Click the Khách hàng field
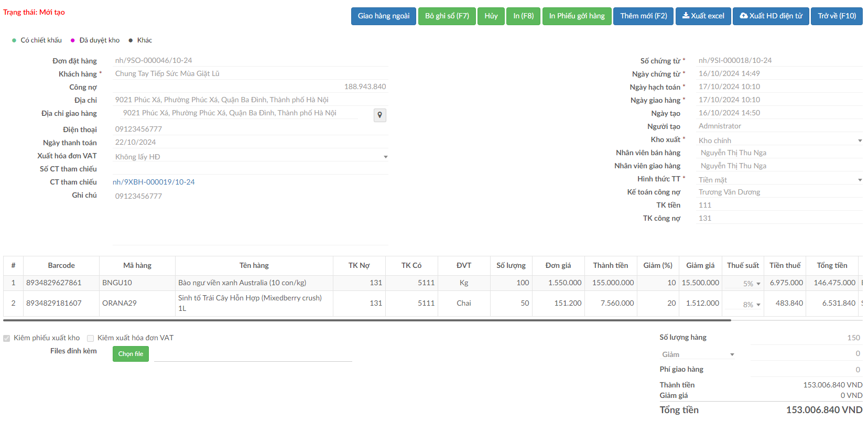This screenshot has width=868, height=421. point(251,73)
